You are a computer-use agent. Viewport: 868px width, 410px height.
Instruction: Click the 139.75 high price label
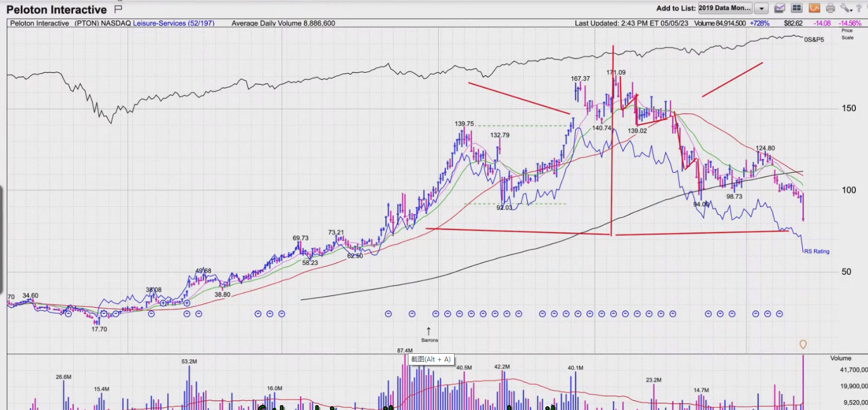[464, 124]
